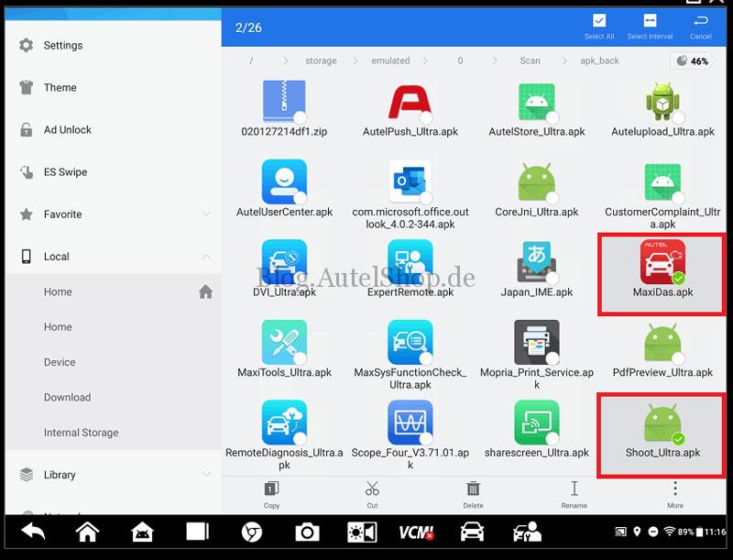Expand the Favorite section
This screenshot has width=733, height=560.
point(206,214)
